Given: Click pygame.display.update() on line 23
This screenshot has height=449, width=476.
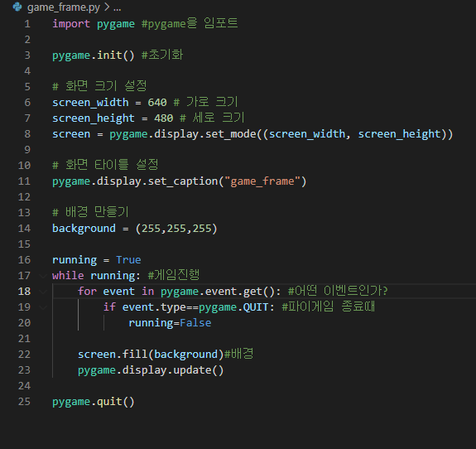Looking at the screenshot, I should (x=151, y=370).
